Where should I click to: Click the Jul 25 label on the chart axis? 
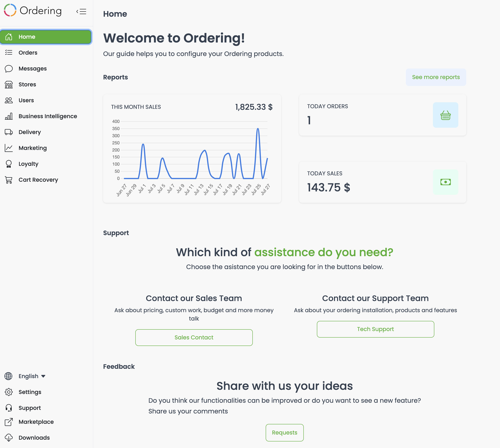[256, 189]
